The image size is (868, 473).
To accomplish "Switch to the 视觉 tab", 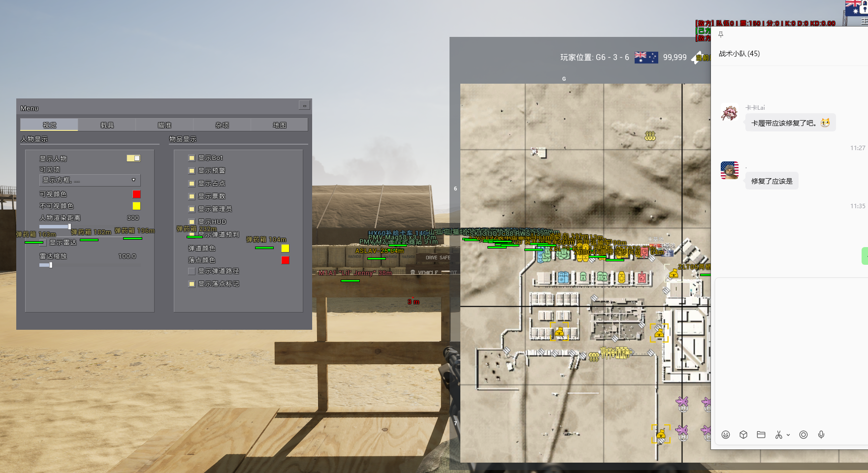I will pyautogui.click(x=49, y=125).
